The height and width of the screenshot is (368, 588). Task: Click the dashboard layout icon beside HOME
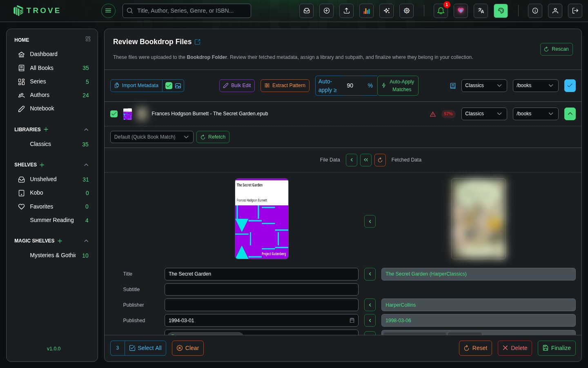pyautogui.click(x=88, y=39)
